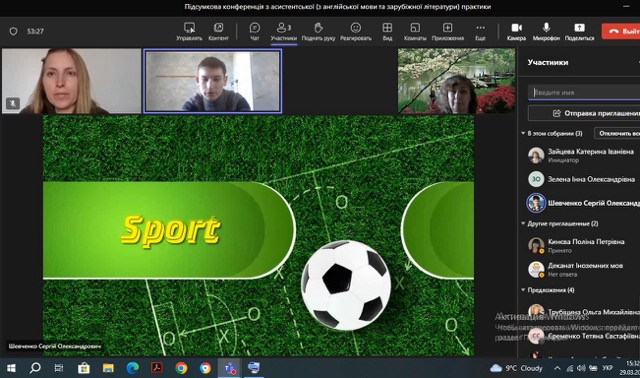Open Google Chrome from the taskbar
This screenshot has height=378, width=640.
coord(181,368)
